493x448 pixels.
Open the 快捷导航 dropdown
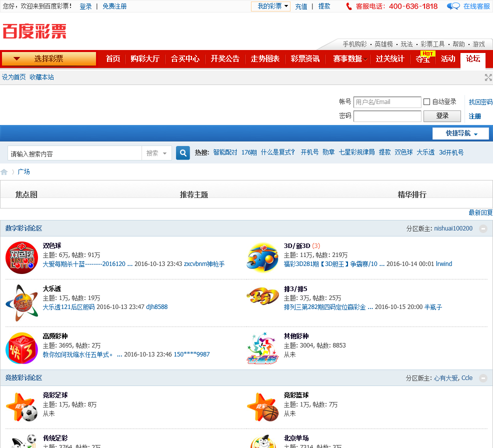(x=460, y=133)
